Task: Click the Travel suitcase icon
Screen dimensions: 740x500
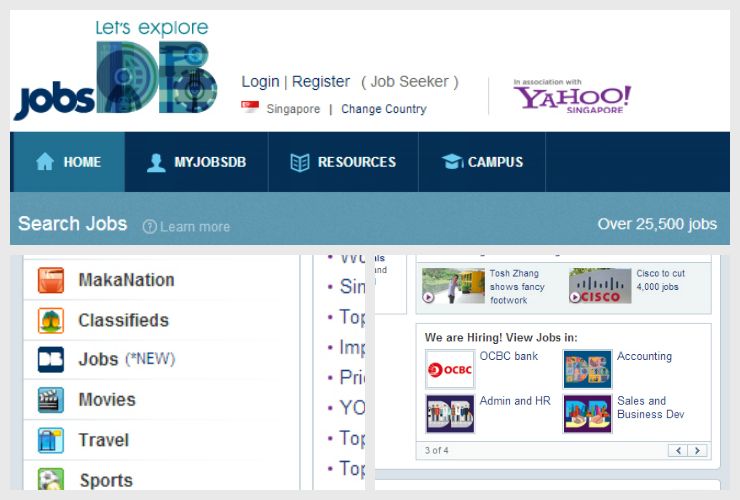Action: 51,440
